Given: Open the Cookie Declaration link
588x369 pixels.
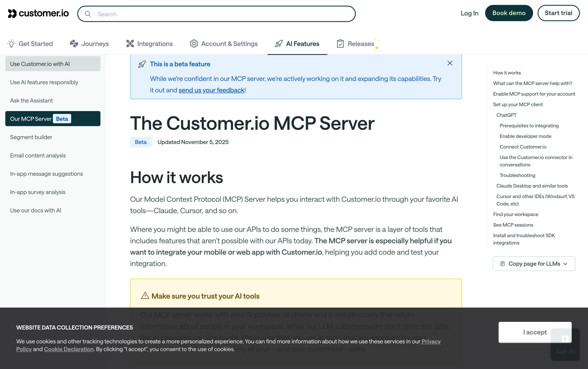Looking at the screenshot, I should coord(69,349).
